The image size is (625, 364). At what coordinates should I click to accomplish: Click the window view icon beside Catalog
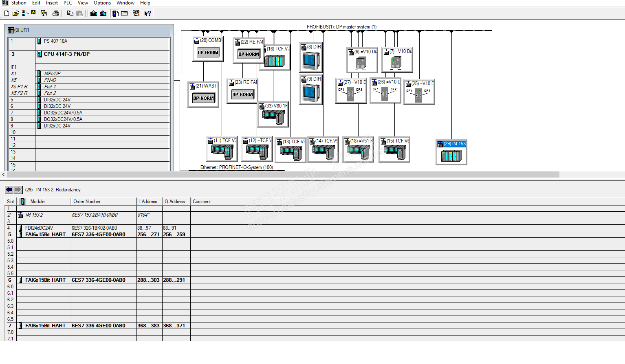pyautogui.click(x=124, y=13)
